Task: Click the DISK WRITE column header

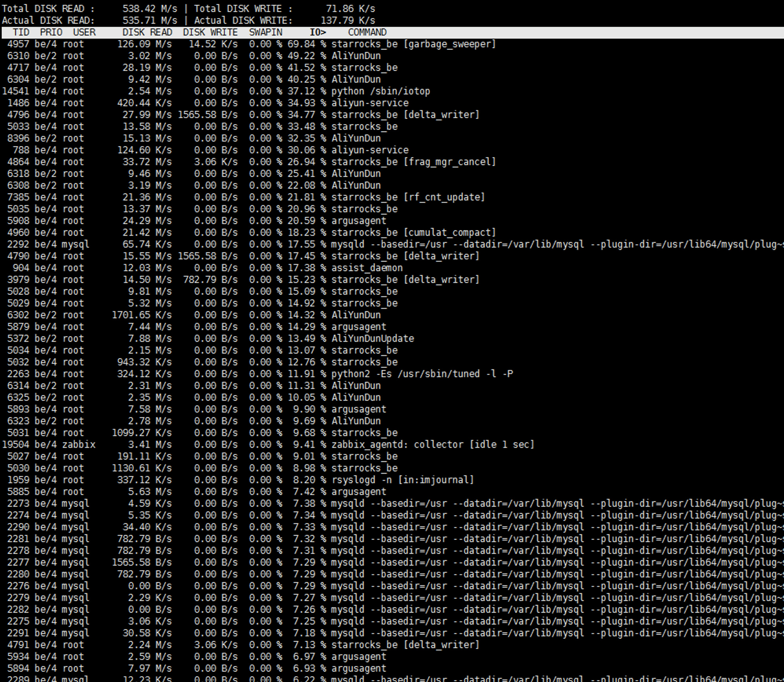Action: [210, 32]
